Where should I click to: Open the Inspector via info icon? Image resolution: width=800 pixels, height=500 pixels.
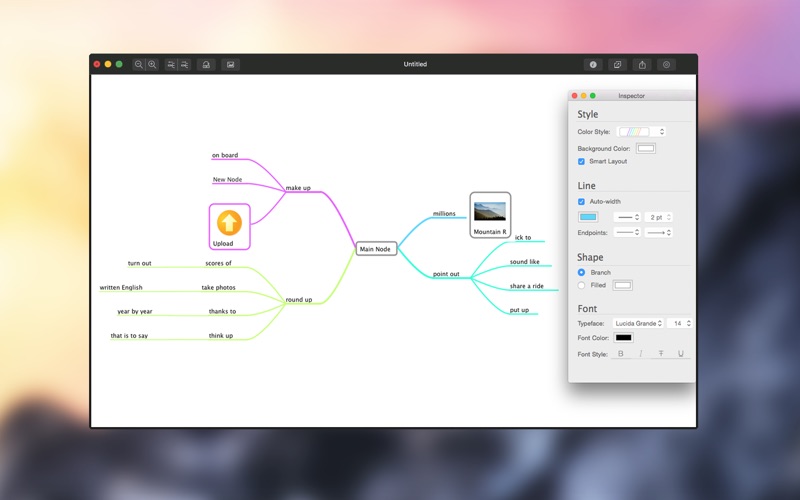pyautogui.click(x=593, y=65)
